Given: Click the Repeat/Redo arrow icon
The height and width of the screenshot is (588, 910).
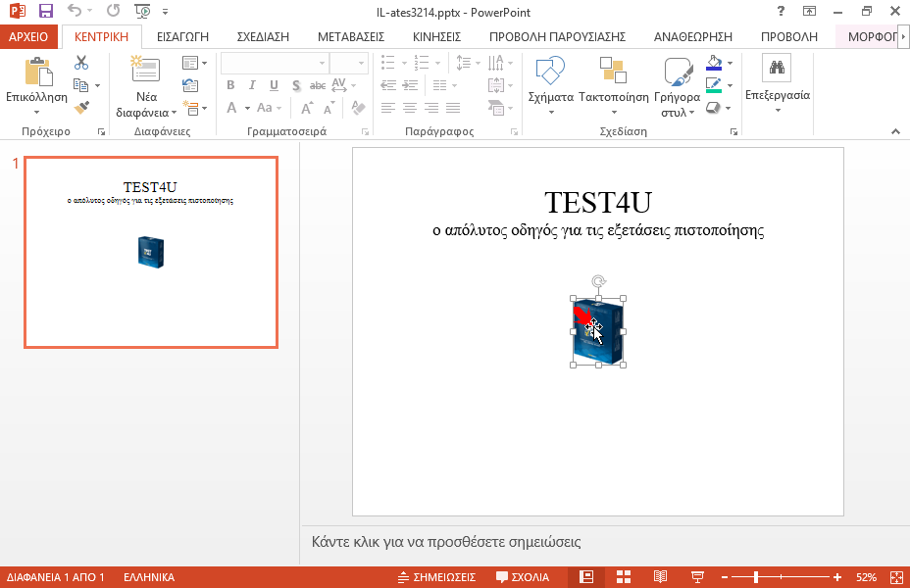Looking at the screenshot, I should click(x=113, y=11).
